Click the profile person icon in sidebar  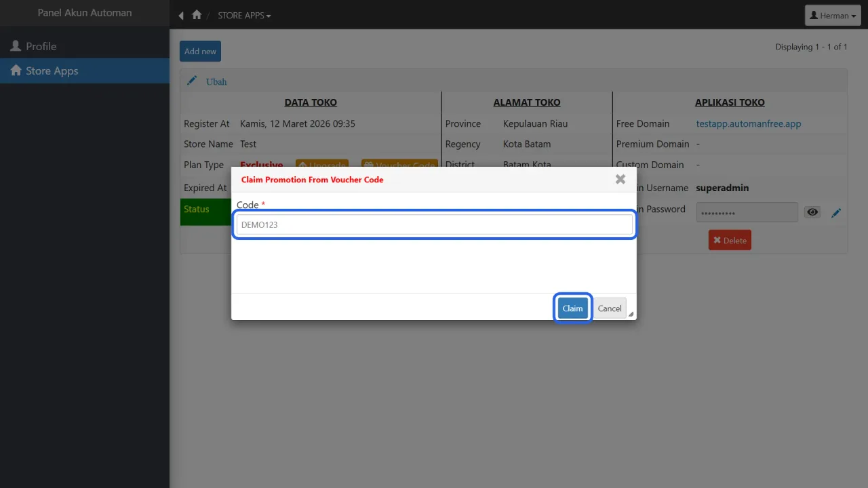16,45
